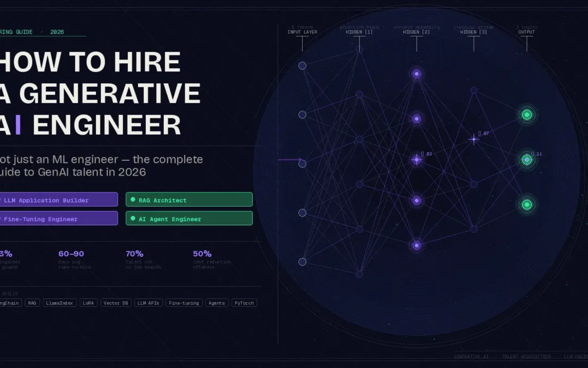The height and width of the screenshot is (368, 588).
Task: Click the HIDDEN [2] column label
Action: tap(416, 32)
